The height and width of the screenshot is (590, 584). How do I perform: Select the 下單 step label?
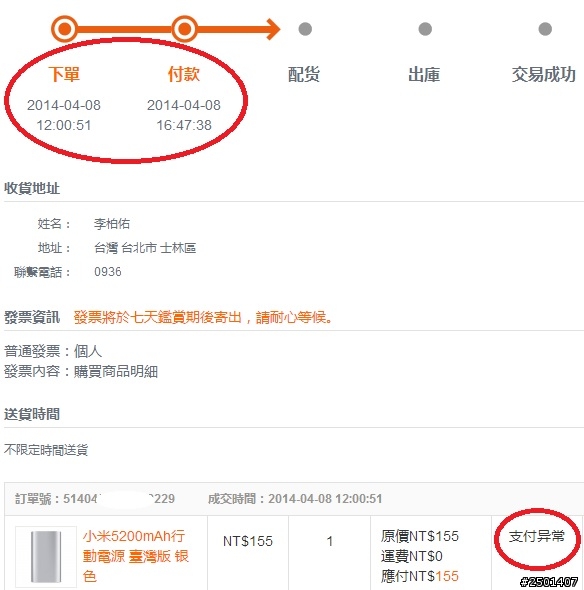(x=64, y=74)
